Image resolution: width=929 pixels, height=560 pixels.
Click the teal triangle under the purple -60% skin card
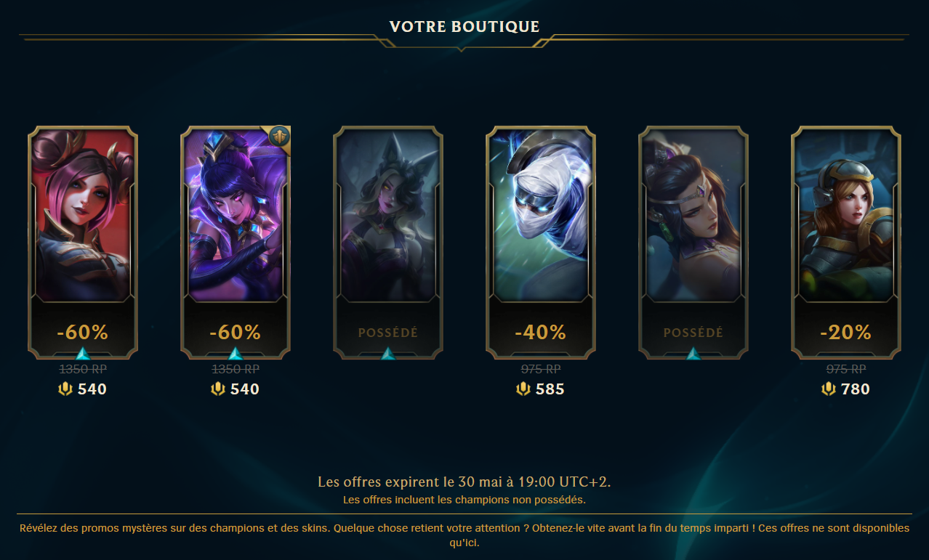point(236,354)
